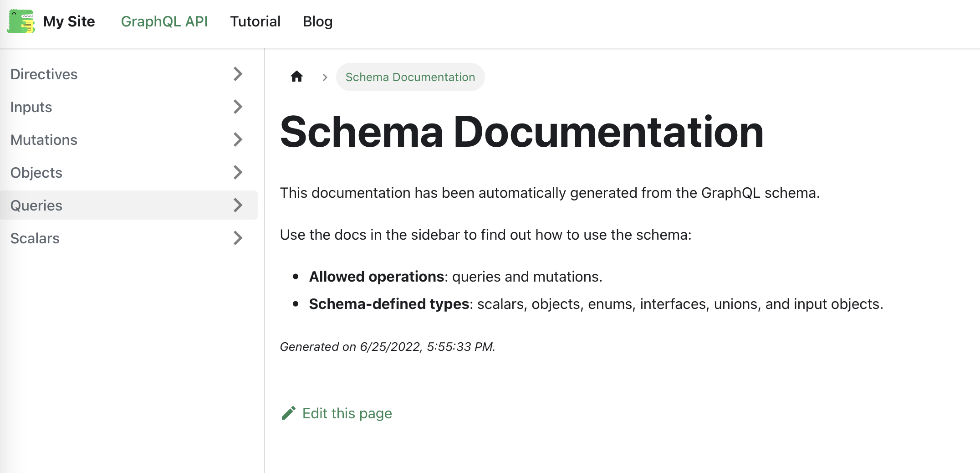The width and height of the screenshot is (980, 473).
Task: Click the home icon in breadcrumb
Action: click(296, 77)
